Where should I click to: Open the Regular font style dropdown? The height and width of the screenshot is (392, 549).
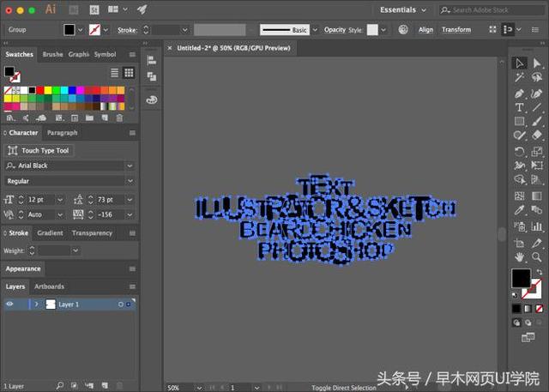coord(130,181)
